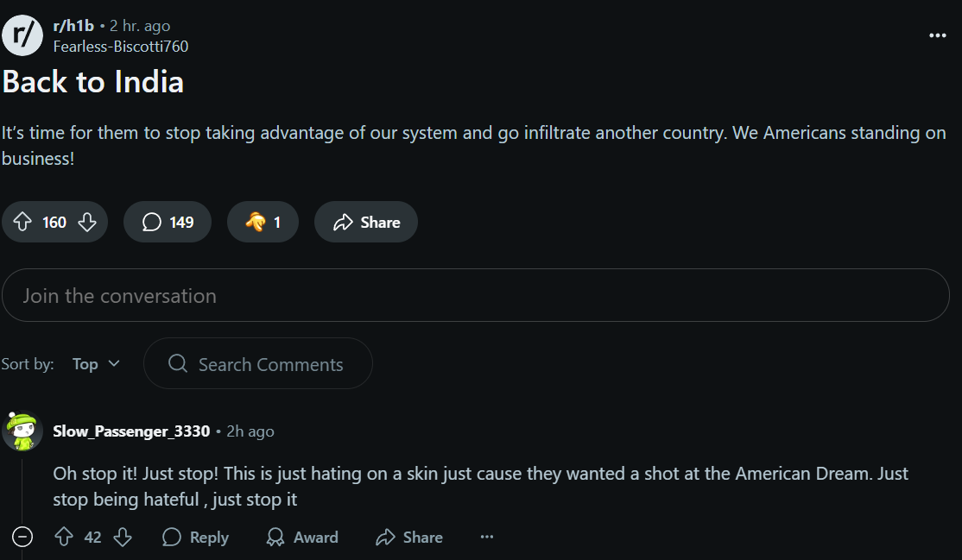Screen dimensions: 962x560
Task: Open Fearless-Biscotti760 user profile
Action: (x=121, y=47)
